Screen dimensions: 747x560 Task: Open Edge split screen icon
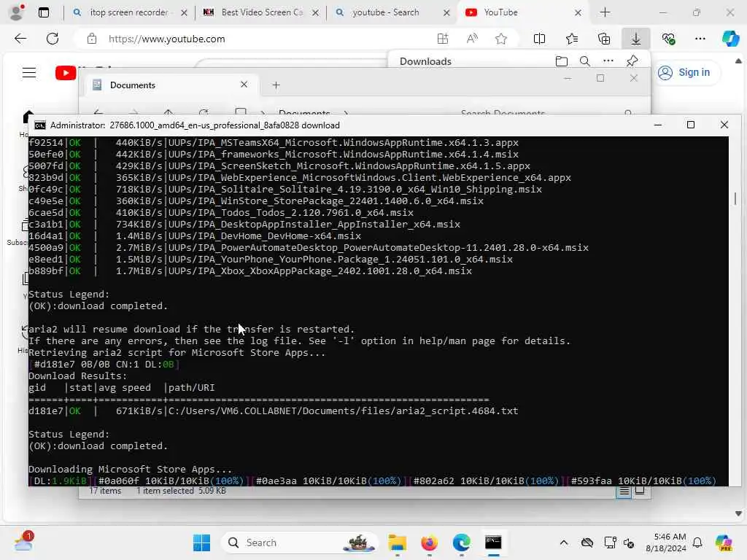[x=539, y=39]
